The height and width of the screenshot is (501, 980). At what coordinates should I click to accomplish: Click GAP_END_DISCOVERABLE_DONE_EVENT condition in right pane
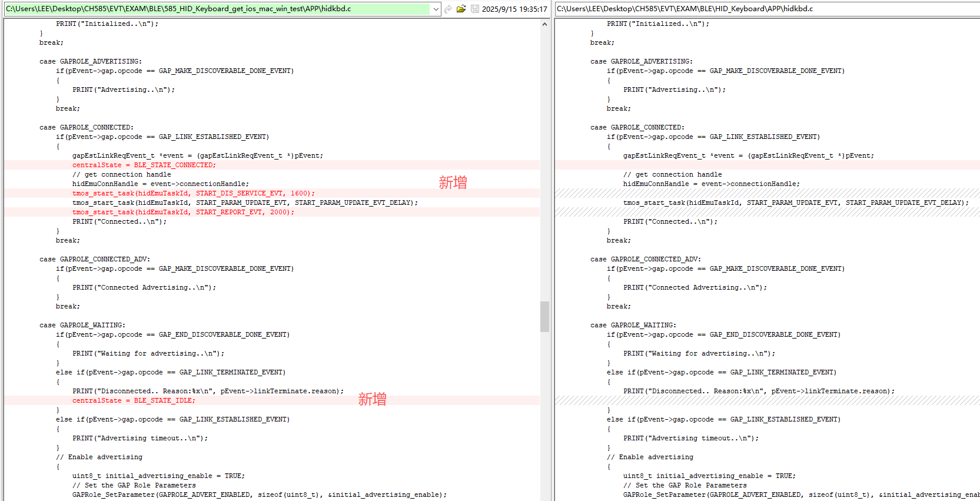point(723,334)
